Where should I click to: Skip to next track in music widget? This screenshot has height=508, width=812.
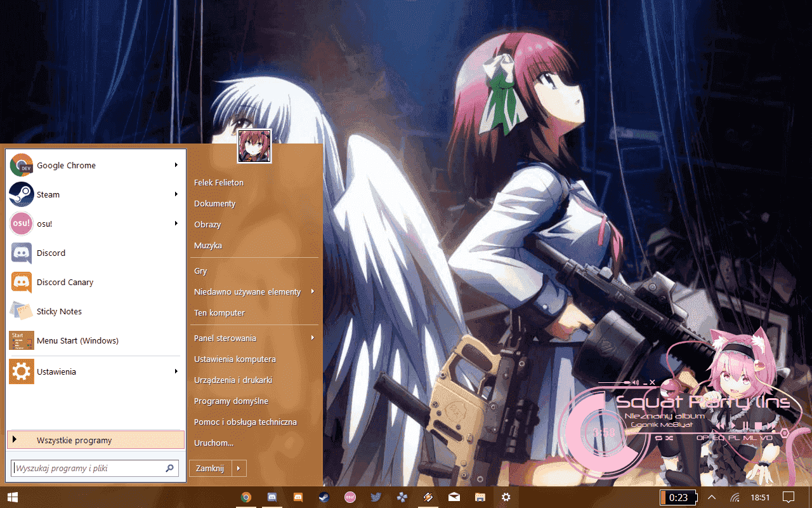click(770, 425)
